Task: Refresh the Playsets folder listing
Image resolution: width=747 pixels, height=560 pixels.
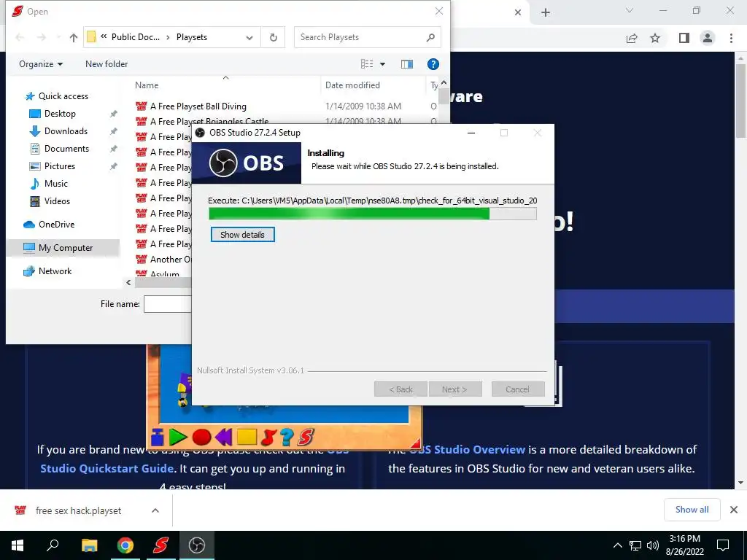Action: pyautogui.click(x=273, y=37)
